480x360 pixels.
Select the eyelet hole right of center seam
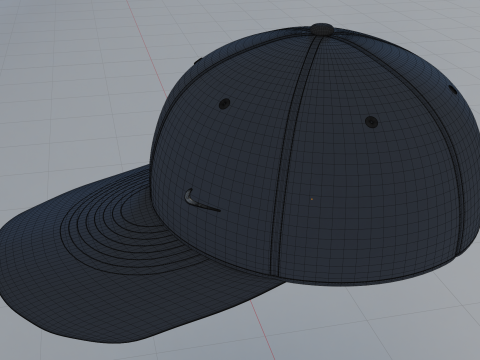(x=371, y=122)
